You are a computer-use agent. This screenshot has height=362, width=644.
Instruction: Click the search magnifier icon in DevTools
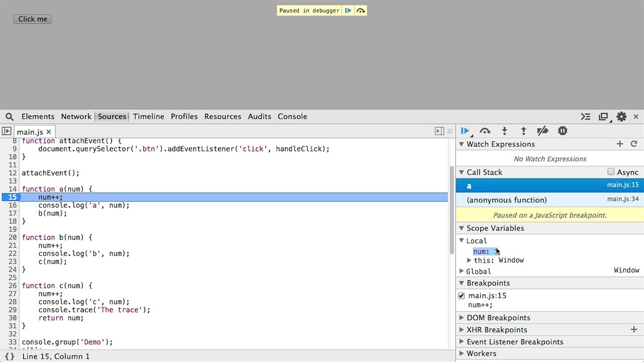10,117
